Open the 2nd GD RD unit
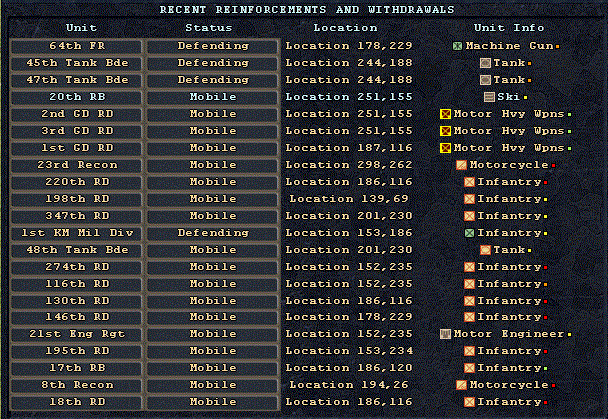The height and width of the screenshot is (419, 608). point(76,114)
